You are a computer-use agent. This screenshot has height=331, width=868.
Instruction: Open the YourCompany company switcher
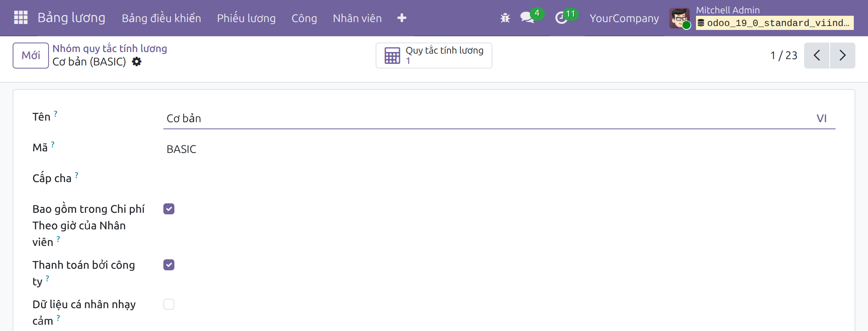click(x=624, y=18)
